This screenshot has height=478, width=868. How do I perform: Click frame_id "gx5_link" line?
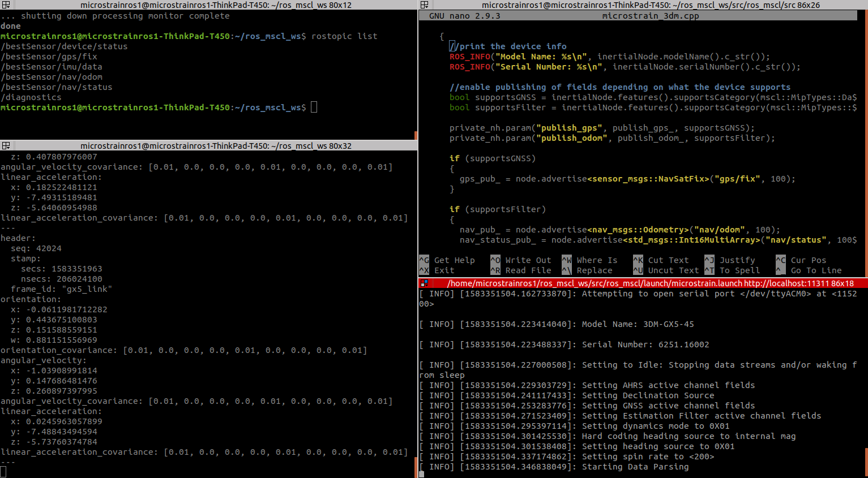[x=62, y=289]
